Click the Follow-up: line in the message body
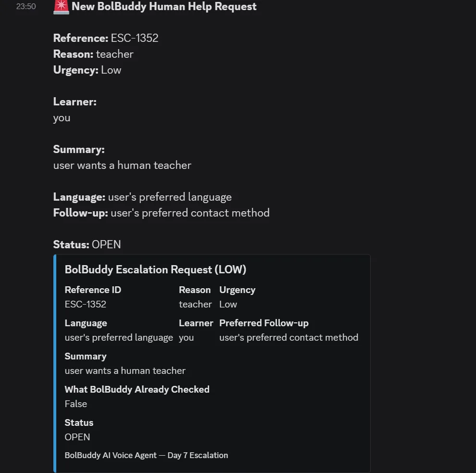The width and height of the screenshot is (476, 473). tap(161, 213)
